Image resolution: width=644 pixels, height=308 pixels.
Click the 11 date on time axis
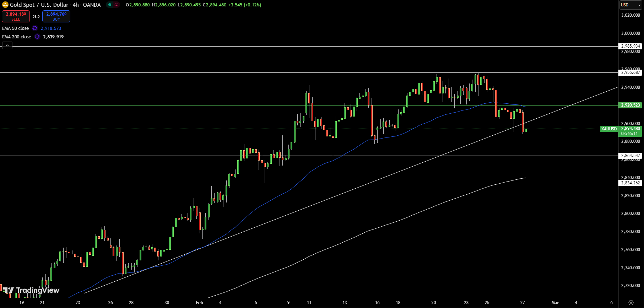pyautogui.click(x=309, y=303)
